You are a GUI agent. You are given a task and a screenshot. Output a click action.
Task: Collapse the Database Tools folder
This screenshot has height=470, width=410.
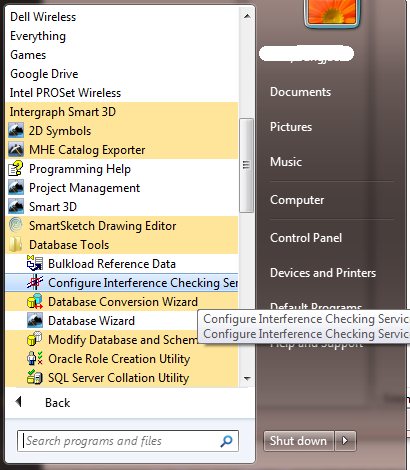(x=122, y=245)
